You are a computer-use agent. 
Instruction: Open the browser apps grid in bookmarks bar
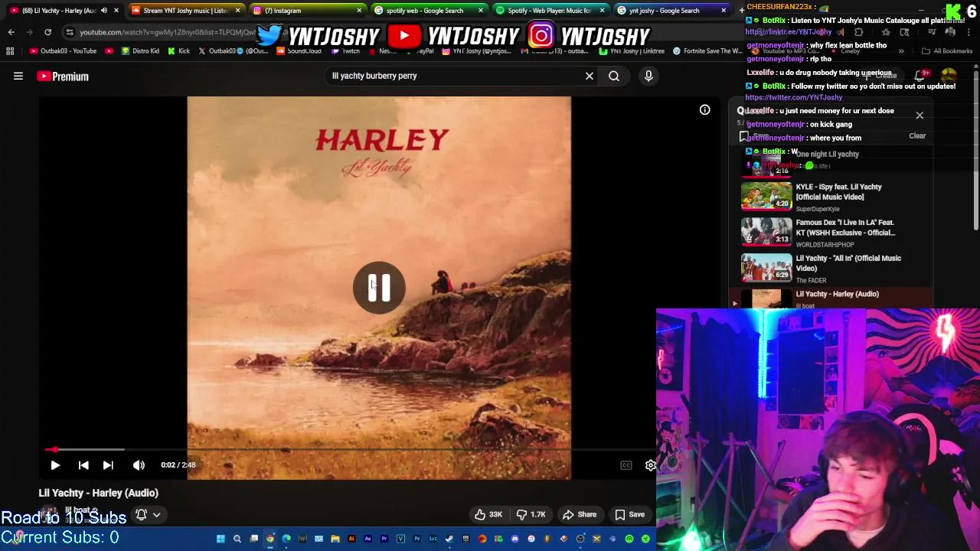pos(10,51)
